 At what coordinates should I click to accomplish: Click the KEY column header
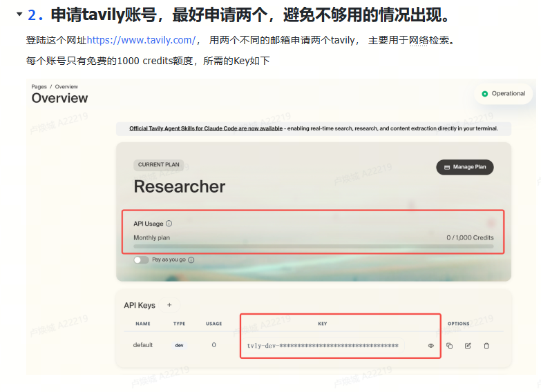point(323,324)
